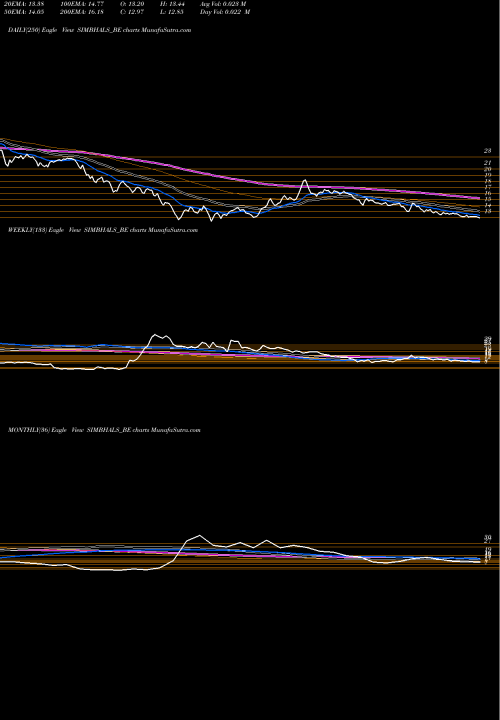The width and height of the screenshot is (500, 720).
Task: Click the high price 'H:' value
Action: (172, 4)
